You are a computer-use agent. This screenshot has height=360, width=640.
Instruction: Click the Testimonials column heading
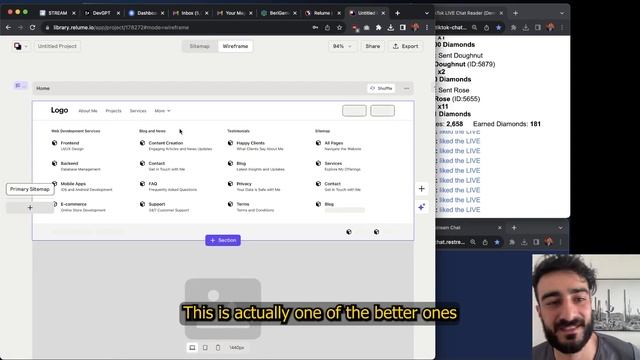[x=238, y=131]
